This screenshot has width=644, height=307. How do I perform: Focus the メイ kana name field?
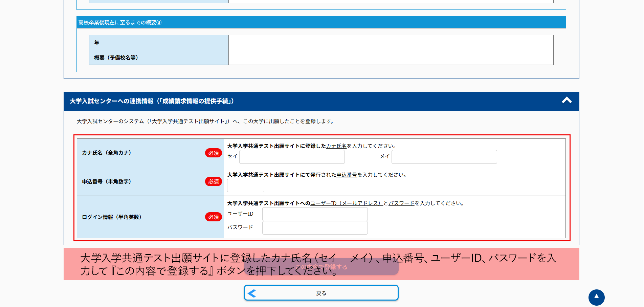click(444, 157)
